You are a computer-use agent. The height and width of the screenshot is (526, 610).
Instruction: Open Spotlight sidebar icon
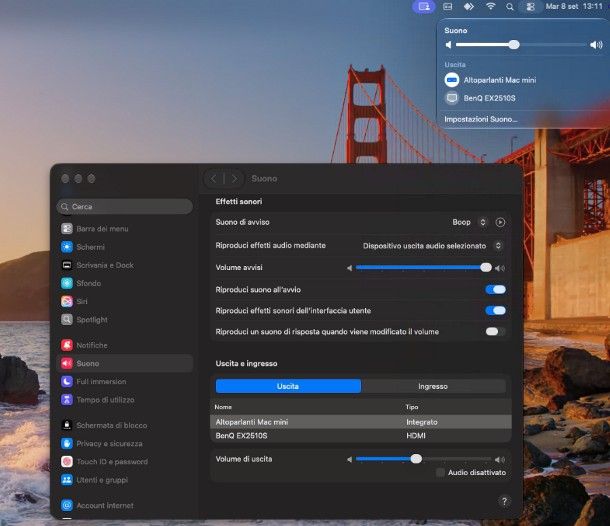[67, 319]
